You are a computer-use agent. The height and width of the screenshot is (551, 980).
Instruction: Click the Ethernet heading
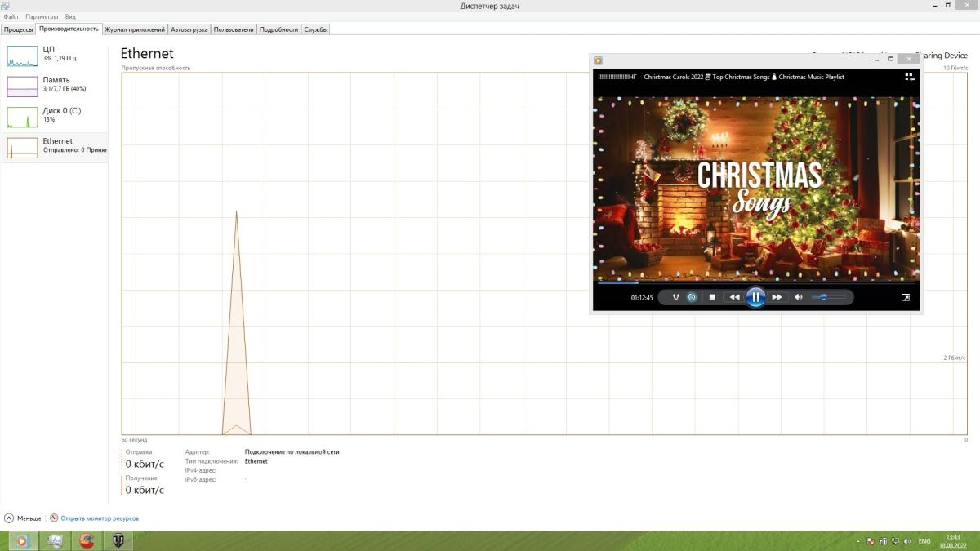coord(147,54)
